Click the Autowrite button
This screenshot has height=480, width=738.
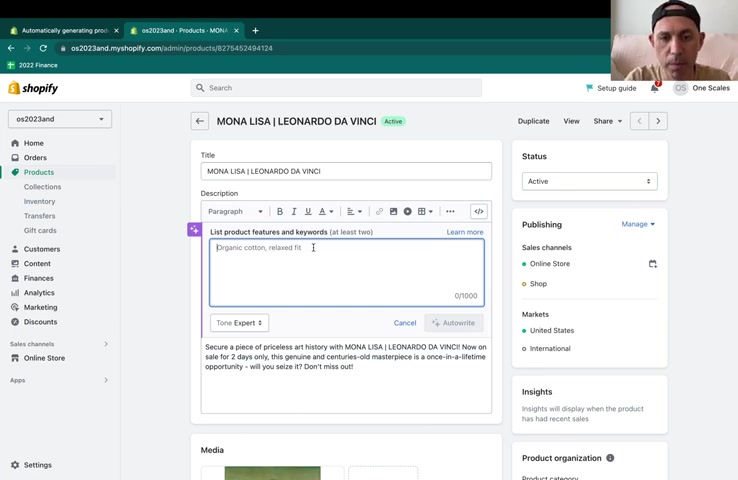[454, 323]
